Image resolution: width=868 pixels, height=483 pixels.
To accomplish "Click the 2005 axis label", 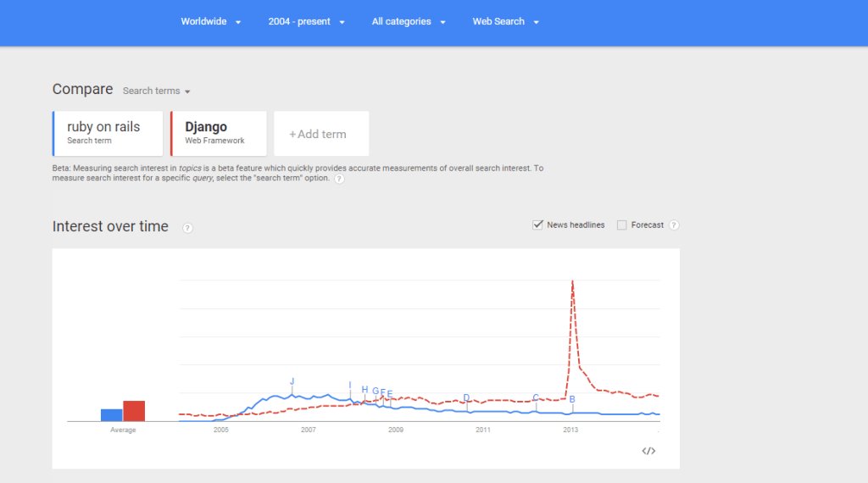I will (x=221, y=430).
